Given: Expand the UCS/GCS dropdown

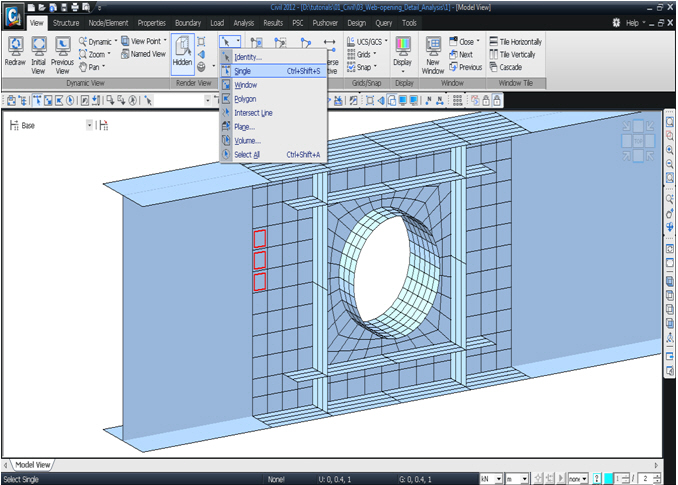Looking at the screenshot, I should [371, 41].
